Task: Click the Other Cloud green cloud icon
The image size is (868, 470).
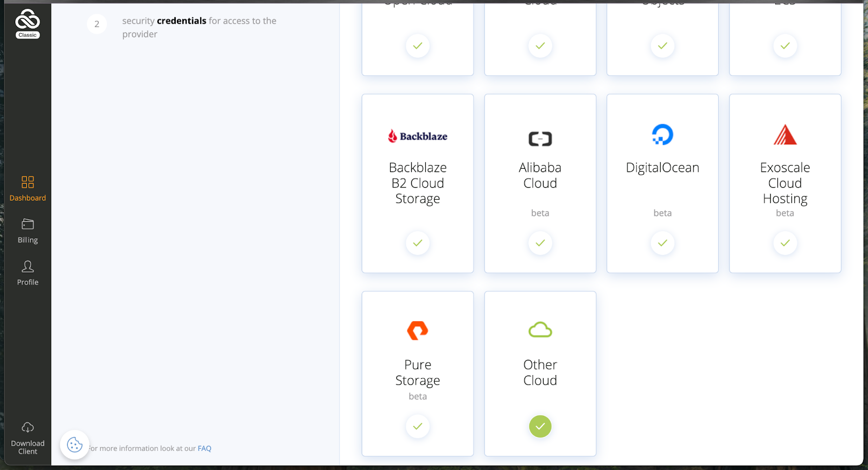Action: tap(540, 329)
